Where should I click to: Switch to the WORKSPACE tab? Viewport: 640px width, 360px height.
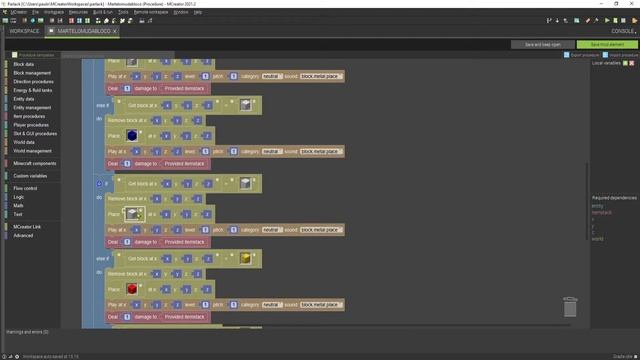tap(24, 31)
